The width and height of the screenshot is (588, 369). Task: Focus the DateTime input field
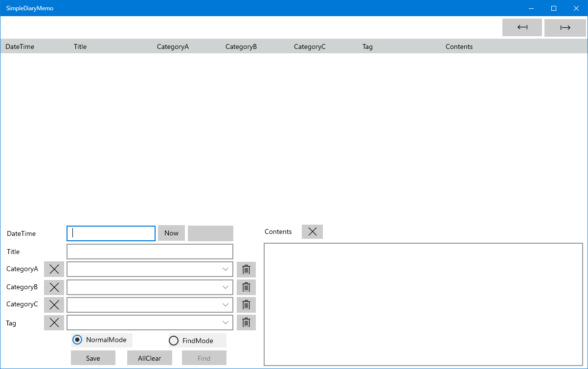click(x=111, y=233)
